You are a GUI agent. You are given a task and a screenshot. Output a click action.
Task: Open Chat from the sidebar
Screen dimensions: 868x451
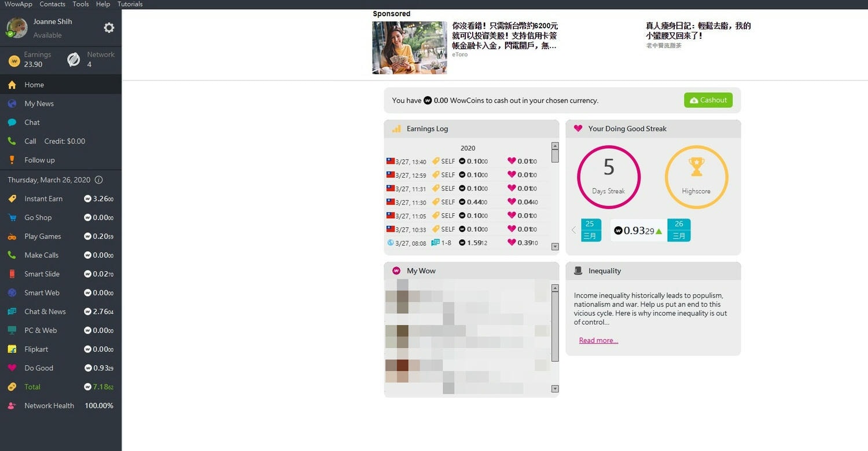[x=32, y=122]
